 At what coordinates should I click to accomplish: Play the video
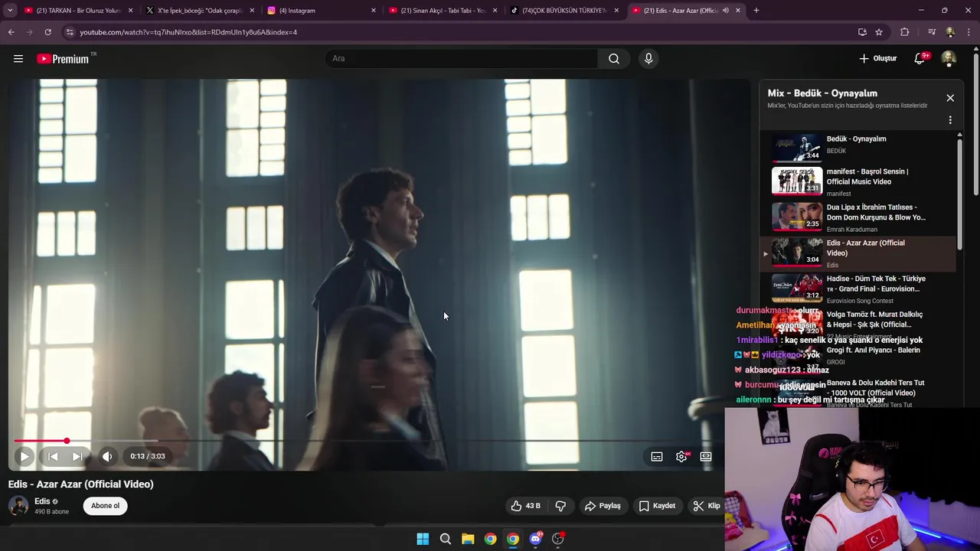pos(24,456)
